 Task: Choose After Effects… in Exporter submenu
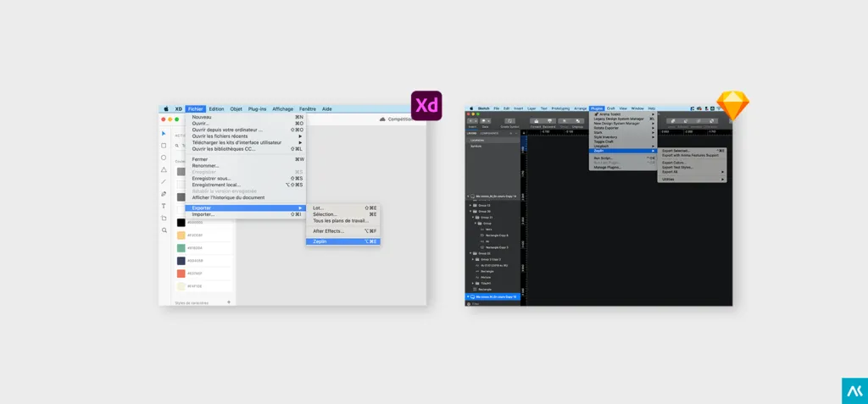pyautogui.click(x=343, y=230)
